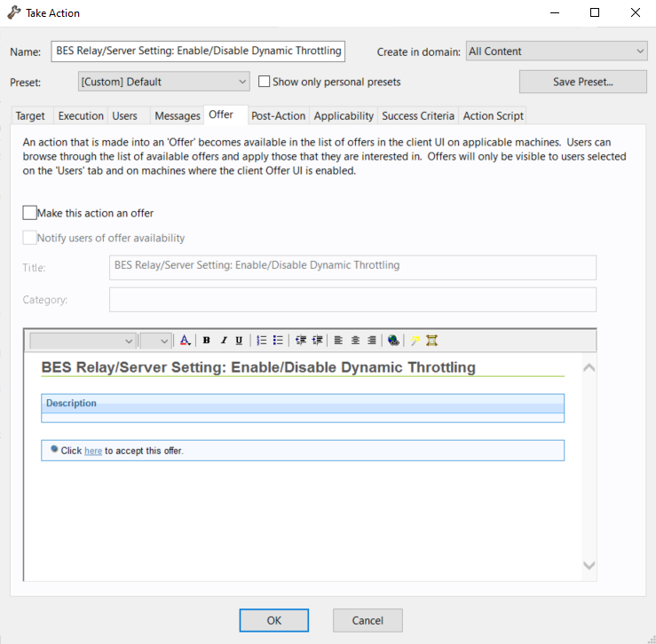Viewport: 656px width, 644px height.
Task: Center align text in the editor
Action: click(x=355, y=341)
